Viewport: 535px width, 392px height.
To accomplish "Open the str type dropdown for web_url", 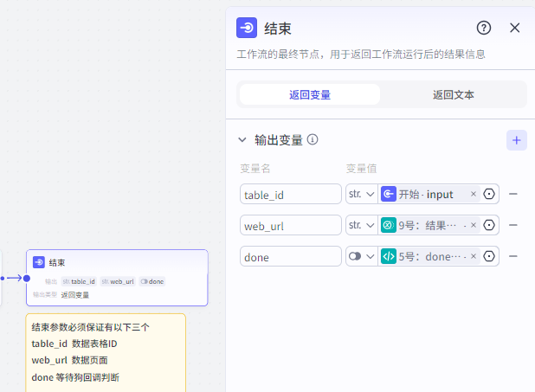I will (x=361, y=225).
